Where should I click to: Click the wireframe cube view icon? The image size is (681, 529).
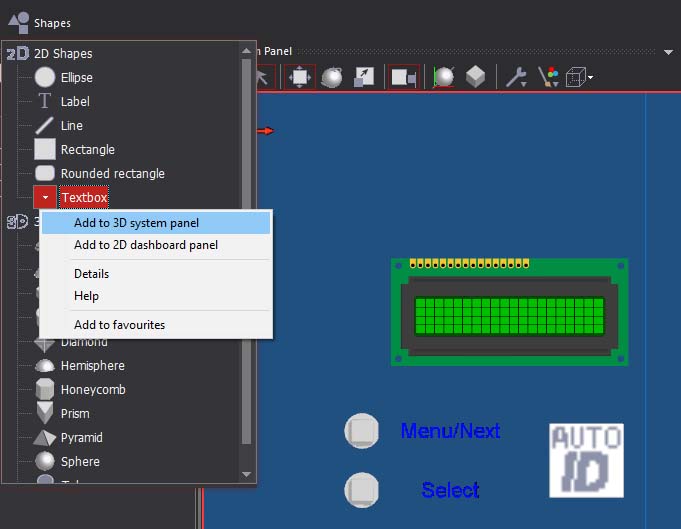[x=576, y=77]
